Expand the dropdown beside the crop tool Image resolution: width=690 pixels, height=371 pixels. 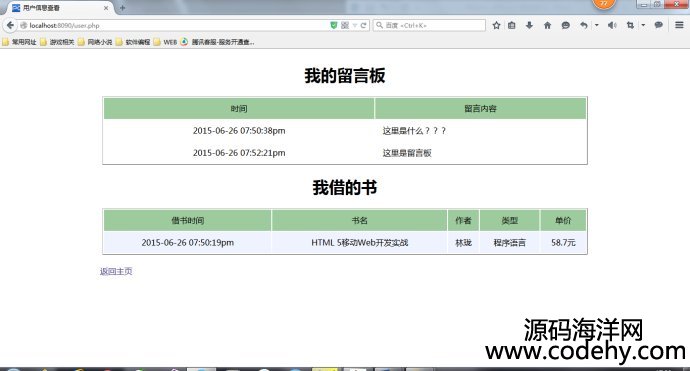pos(643,25)
